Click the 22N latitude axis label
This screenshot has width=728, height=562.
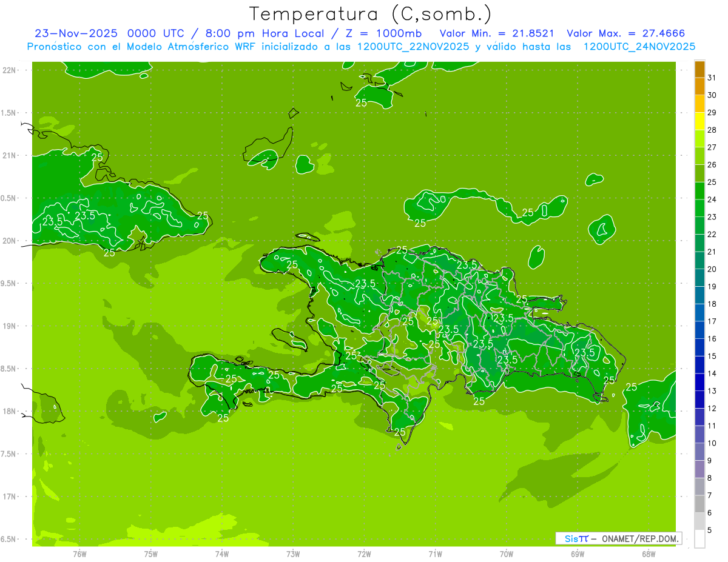(x=10, y=70)
